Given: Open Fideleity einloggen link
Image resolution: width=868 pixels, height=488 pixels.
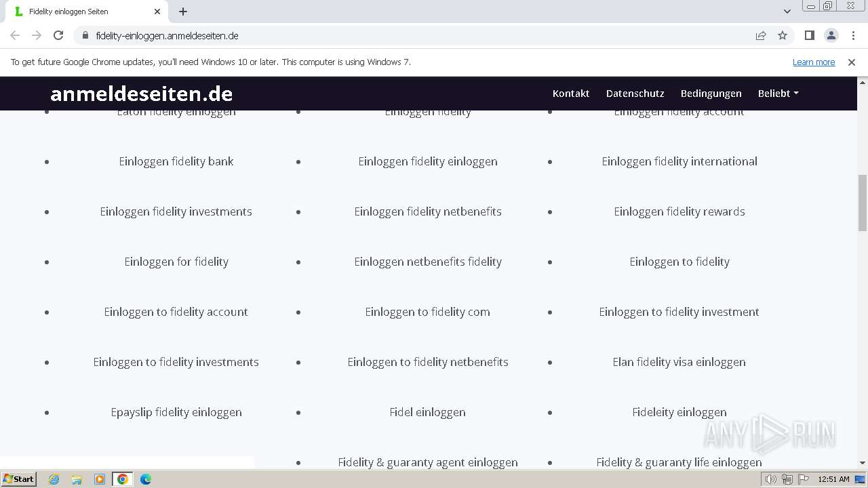Looking at the screenshot, I should pos(679,412).
